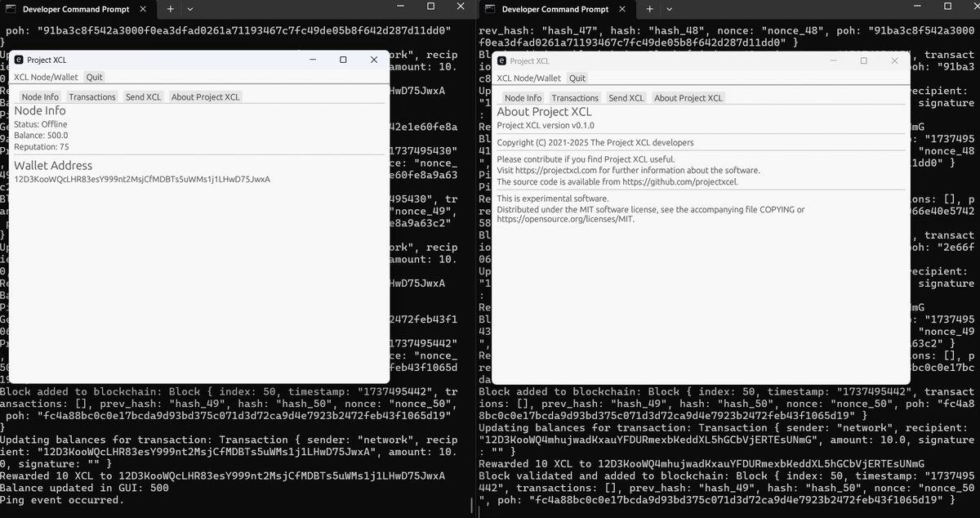980x518 pixels.
Task: Open the XCL Node/Wallet menu in right window
Action: pyautogui.click(x=528, y=78)
